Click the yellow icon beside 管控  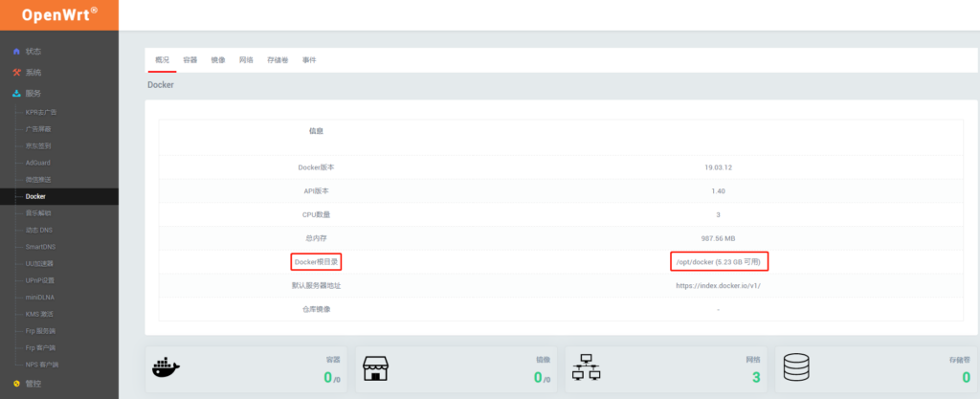pos(16,384)
